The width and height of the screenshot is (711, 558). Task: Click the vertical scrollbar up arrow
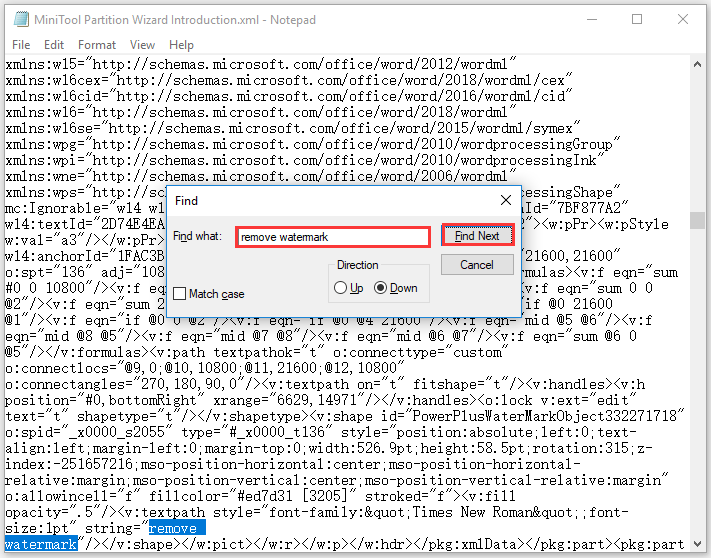point(700,64)
